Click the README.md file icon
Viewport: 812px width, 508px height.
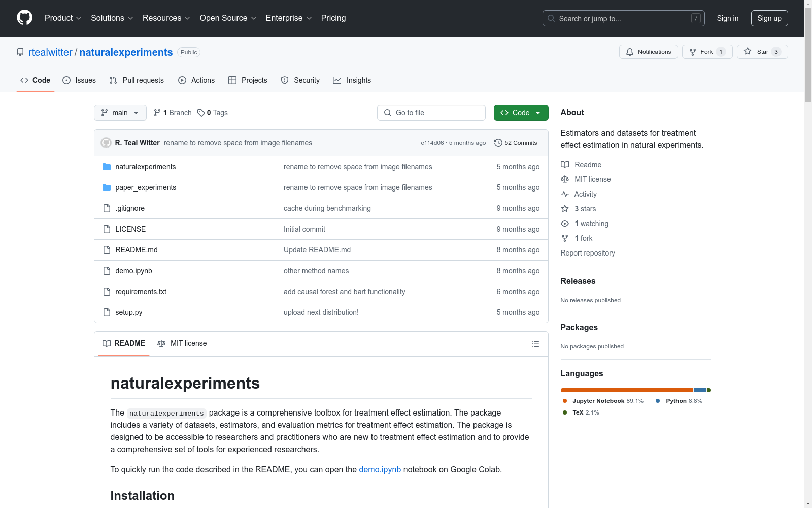coord(107,250)
